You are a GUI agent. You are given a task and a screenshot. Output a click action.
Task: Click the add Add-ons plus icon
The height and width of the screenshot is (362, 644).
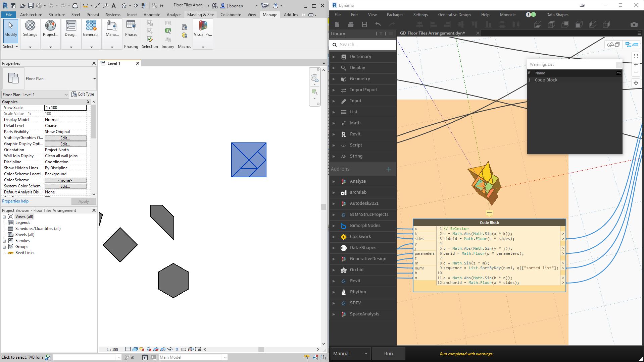pos(389,169)
